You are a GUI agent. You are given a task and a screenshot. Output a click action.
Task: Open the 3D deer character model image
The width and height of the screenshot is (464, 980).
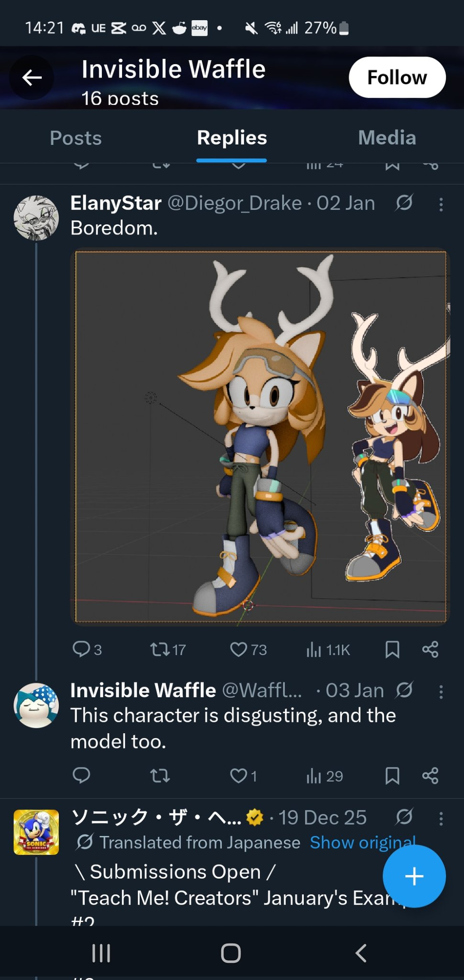260,437
